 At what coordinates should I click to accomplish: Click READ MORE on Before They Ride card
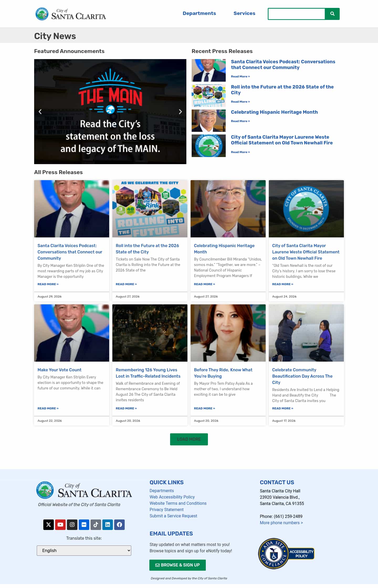(x=204, y=408)
